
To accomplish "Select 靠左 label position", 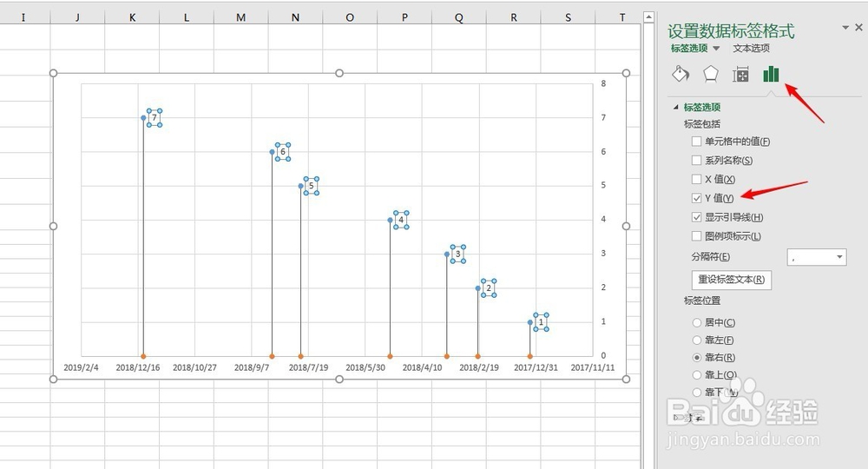I will pos(697,340).
